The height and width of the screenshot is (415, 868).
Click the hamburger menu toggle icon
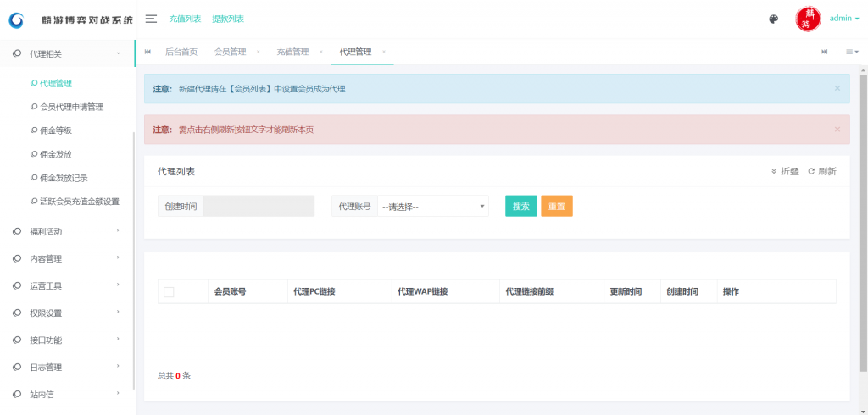pyautogui.click(x=151, y=19)
